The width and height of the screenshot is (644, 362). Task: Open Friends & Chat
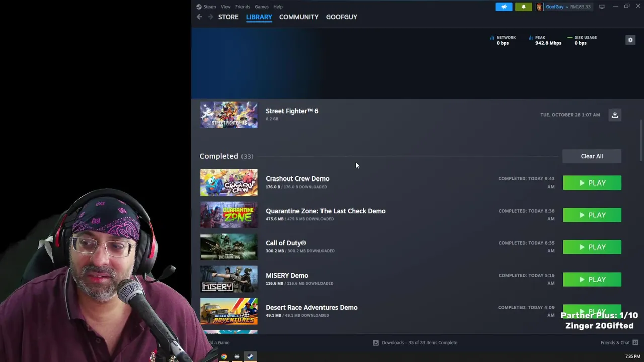pyautogui.click(x=615, y=343)
